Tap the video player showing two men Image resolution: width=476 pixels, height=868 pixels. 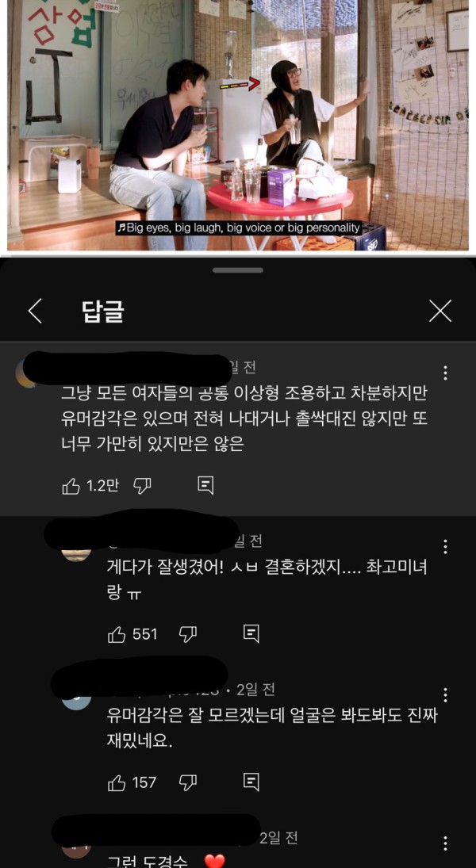click(238, 125)
